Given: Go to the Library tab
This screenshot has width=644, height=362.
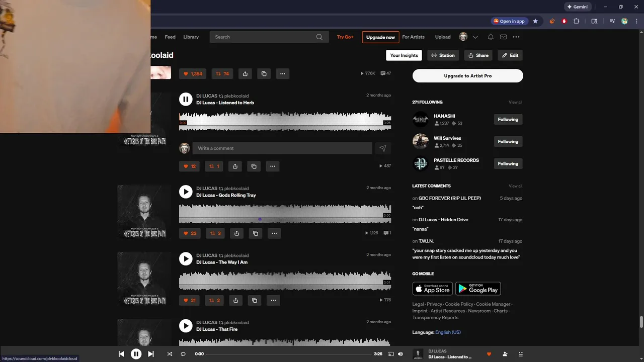Looking at the screenshot, I should pyautogui.click(x=191, y=37).
